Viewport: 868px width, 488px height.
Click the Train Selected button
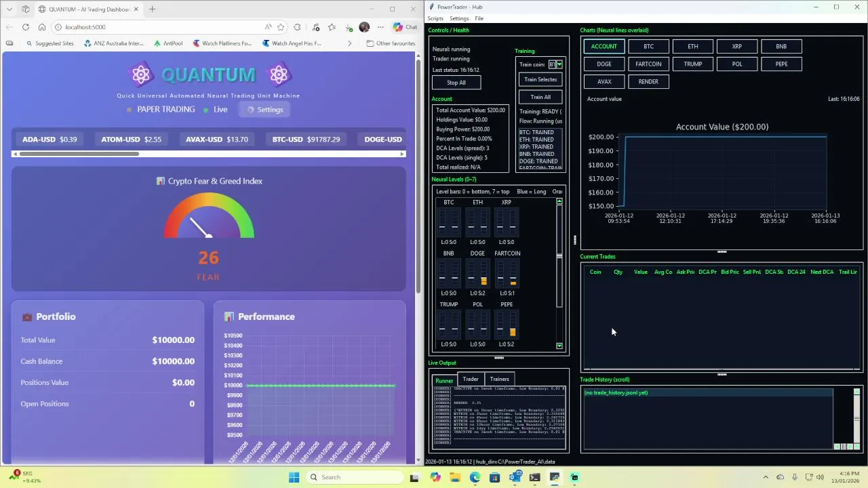[540, 79]
